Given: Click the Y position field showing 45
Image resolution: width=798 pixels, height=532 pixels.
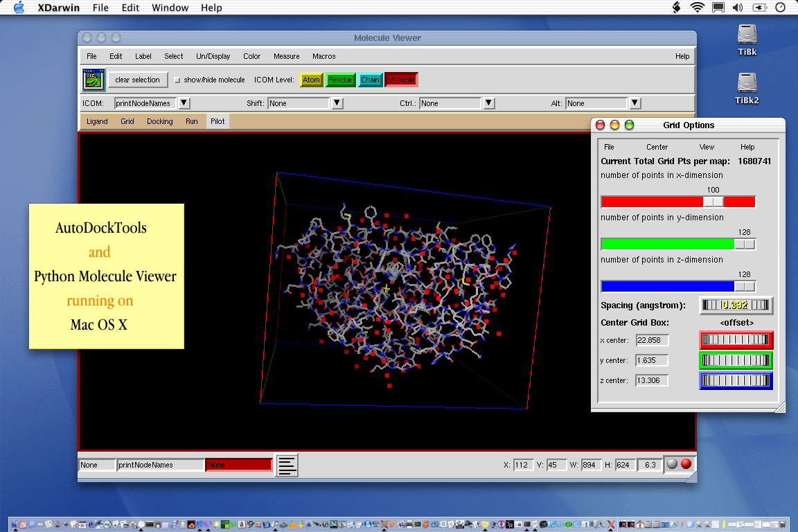Looking at the screenshot, I should [x=556, y=465].
